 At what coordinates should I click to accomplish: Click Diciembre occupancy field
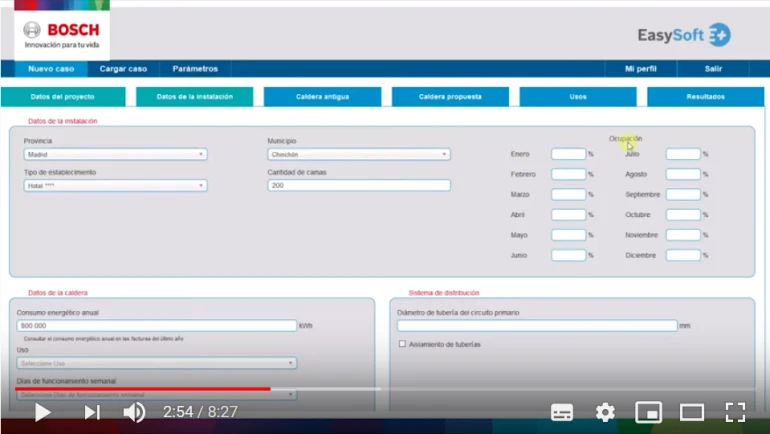click(683, 255)
